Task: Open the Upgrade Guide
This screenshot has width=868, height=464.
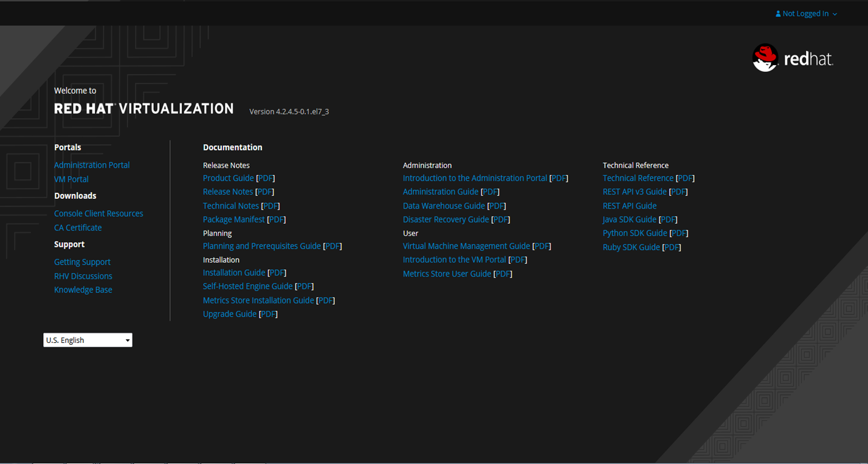Action: [x=230, y=314]
